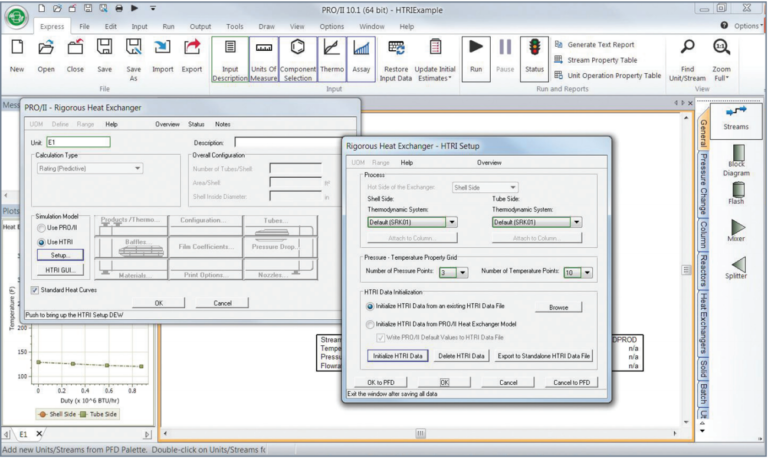Open the Assay tool
Screen dimensions: 768x458
361,59
